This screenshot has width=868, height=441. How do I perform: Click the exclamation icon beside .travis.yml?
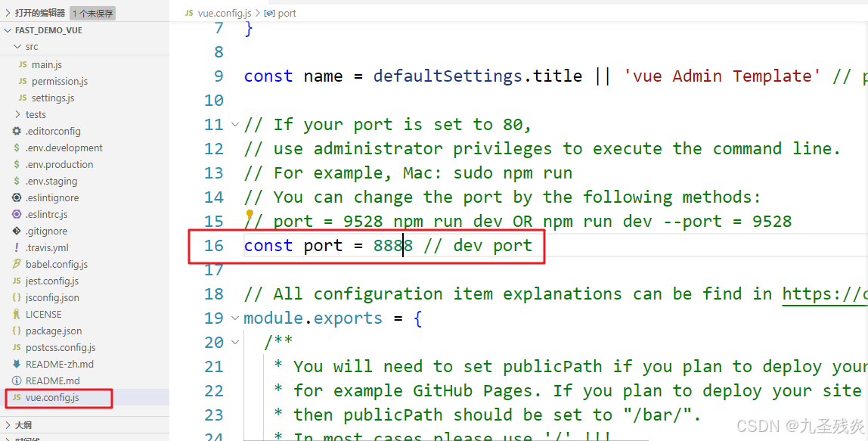click(x=17, y=247)
